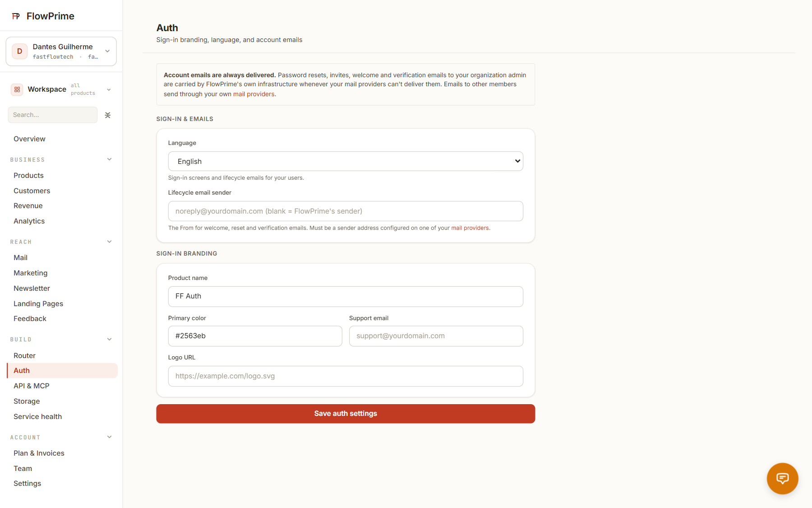The height and width of the screenshot is (508, 812).
Task: Open the Language dropdown
Action: pyautogui.click(x=346, y=161)
